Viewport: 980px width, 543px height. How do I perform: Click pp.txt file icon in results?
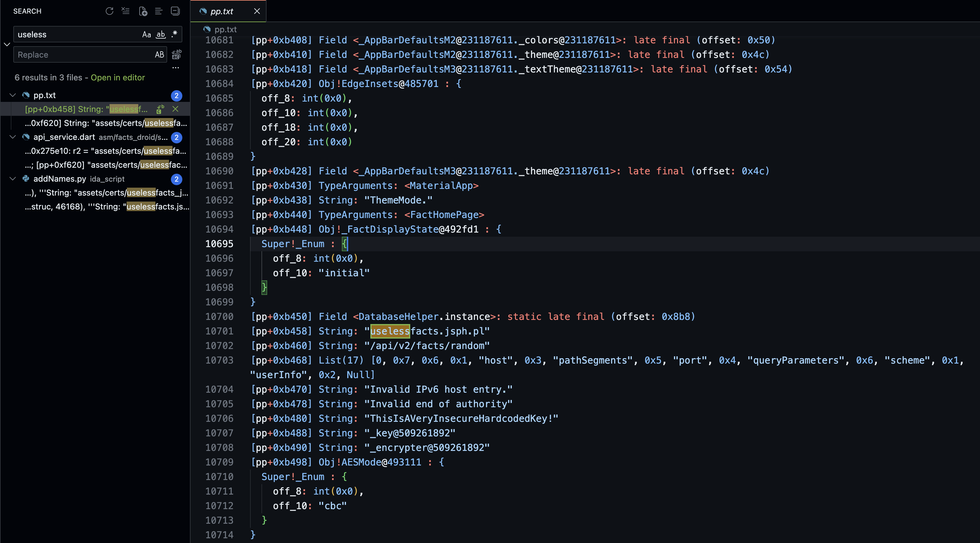pos(26,95)
